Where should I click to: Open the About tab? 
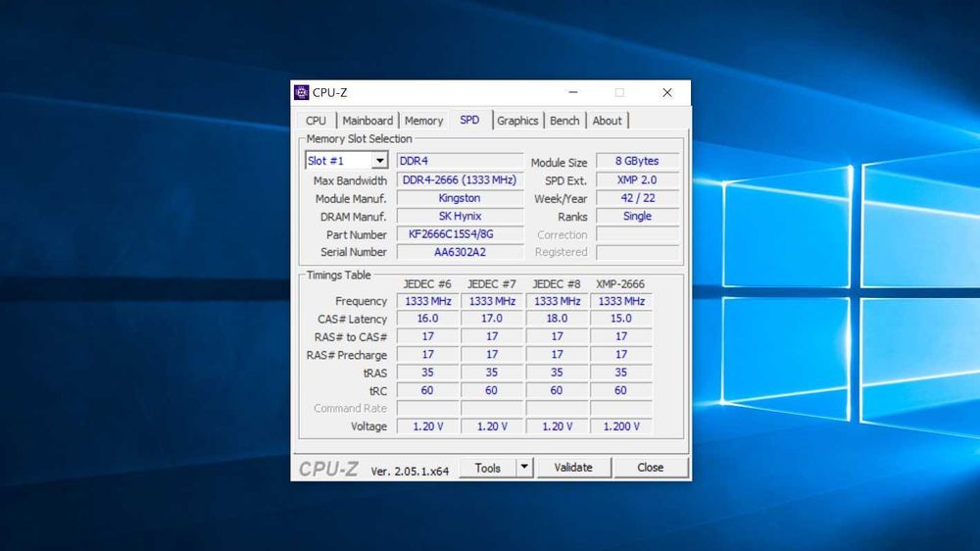coord(607,121)
